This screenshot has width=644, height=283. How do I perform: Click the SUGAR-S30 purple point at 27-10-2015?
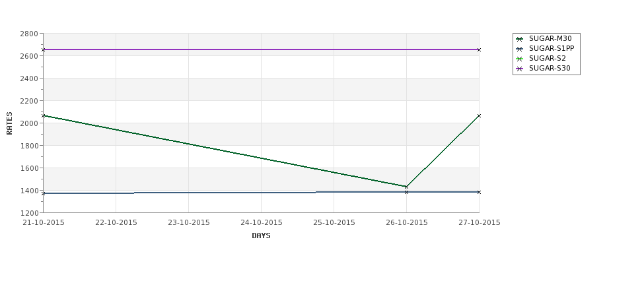click(479, 49)
